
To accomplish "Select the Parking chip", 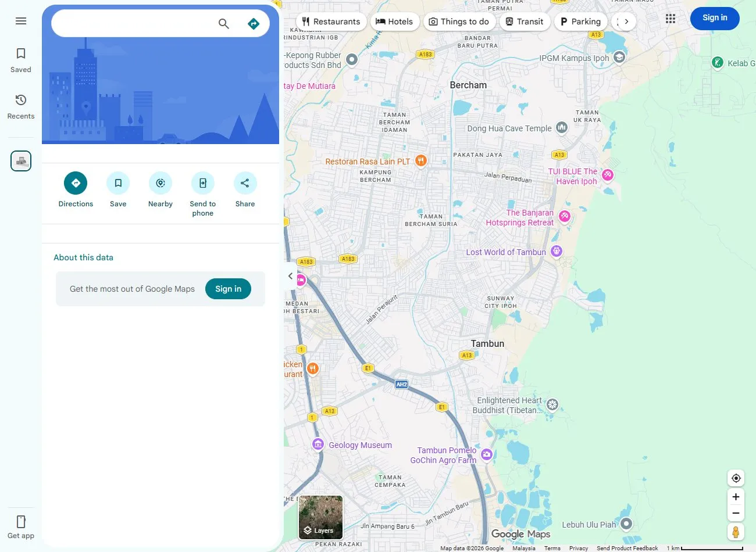I will (580, 21).
